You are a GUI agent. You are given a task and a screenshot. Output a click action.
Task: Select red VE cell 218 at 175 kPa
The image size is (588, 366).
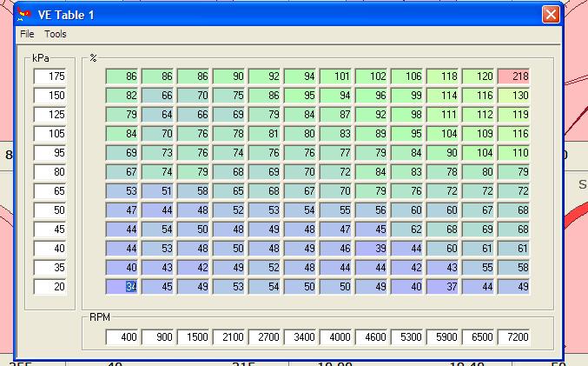[514, 77]
